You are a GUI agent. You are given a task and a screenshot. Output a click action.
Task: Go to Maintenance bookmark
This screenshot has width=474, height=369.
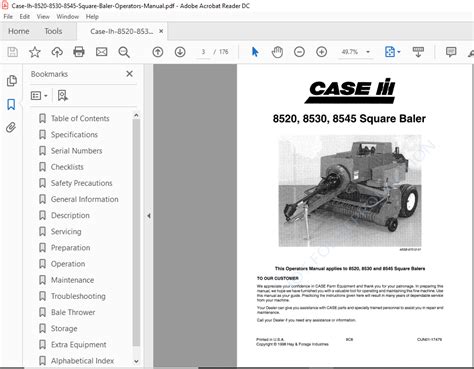72,280
